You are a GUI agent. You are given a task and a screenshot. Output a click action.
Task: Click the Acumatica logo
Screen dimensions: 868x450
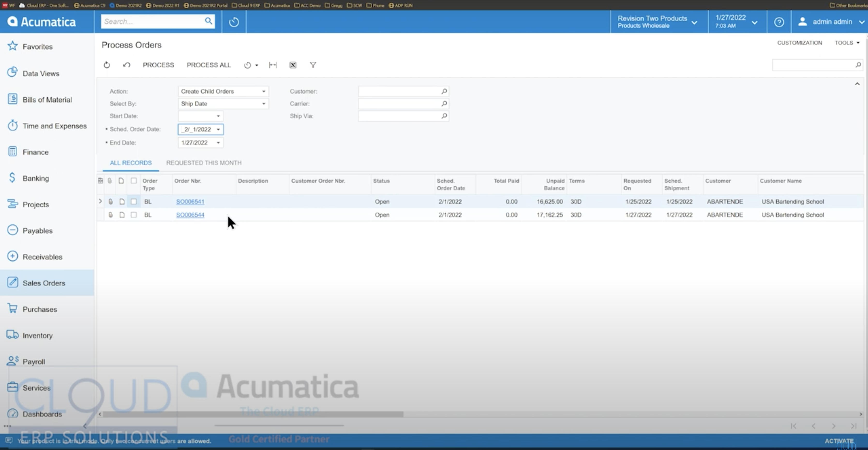[42, 21]
